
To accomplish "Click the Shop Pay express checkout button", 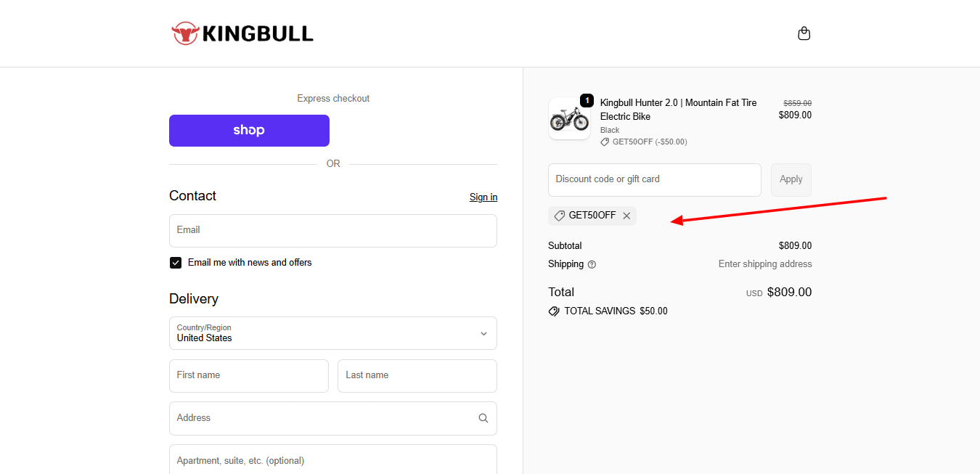I will click(x=249, y=131).
